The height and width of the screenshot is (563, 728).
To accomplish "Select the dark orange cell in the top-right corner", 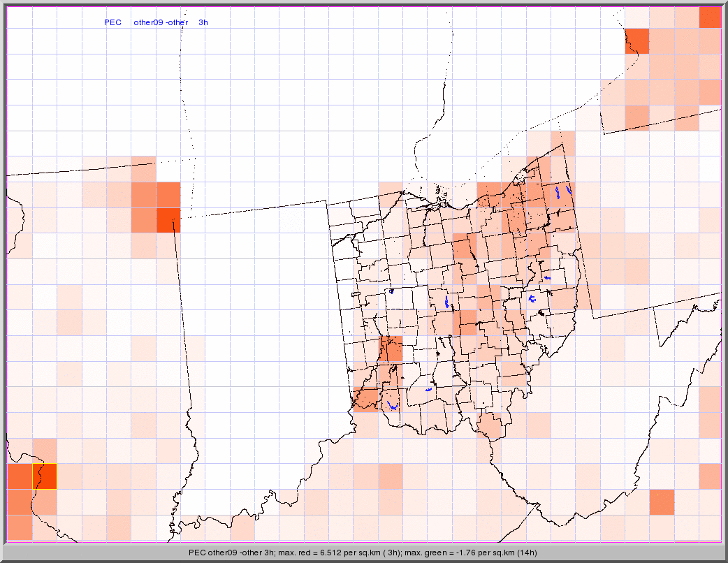I will (x=710, y=17).
